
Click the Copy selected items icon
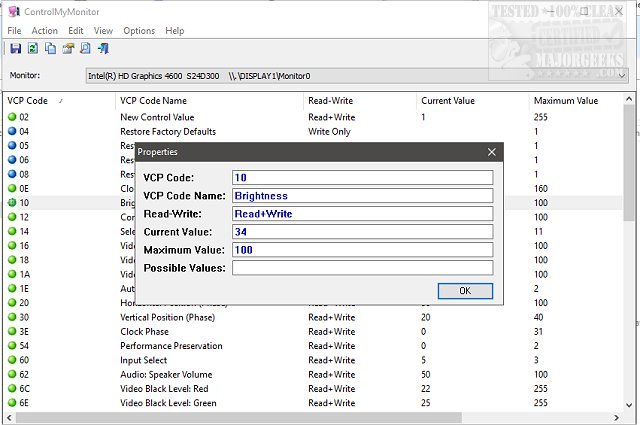50,48
